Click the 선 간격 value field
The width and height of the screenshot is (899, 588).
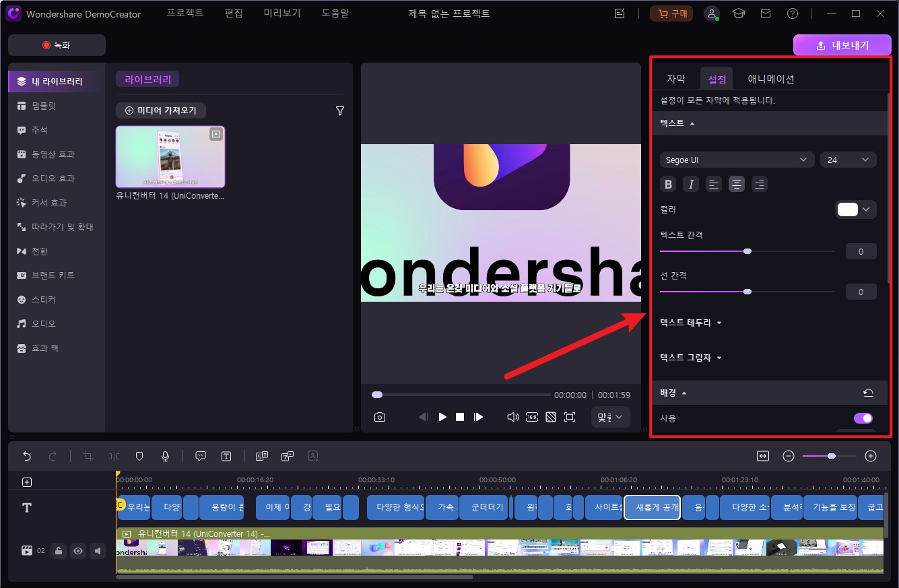point(861,292)
